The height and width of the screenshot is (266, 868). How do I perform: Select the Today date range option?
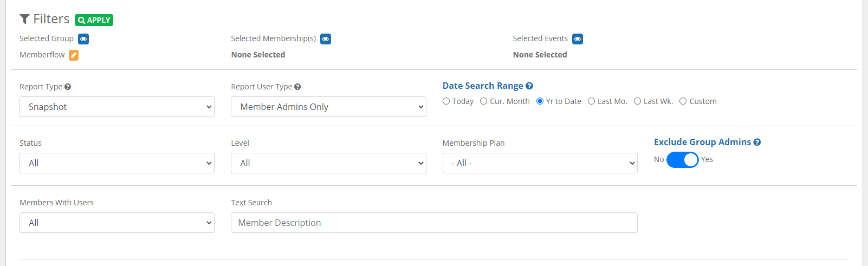(446, 101)
